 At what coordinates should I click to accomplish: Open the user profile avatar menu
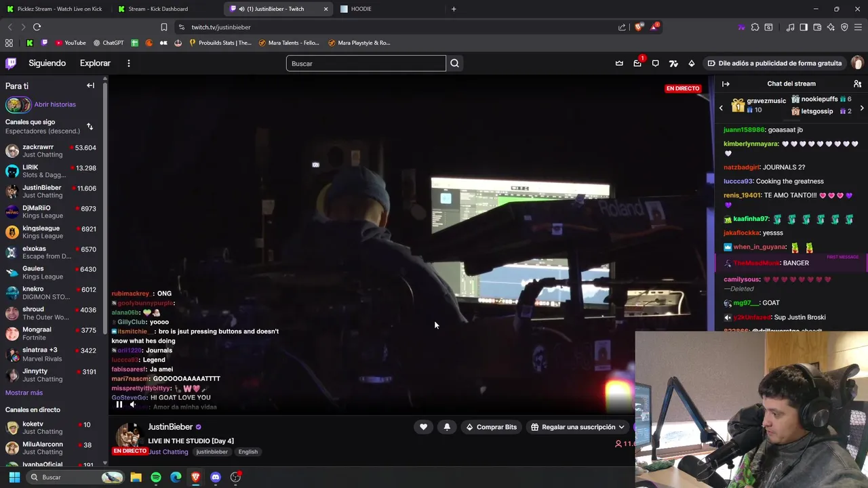pos(857,63)
